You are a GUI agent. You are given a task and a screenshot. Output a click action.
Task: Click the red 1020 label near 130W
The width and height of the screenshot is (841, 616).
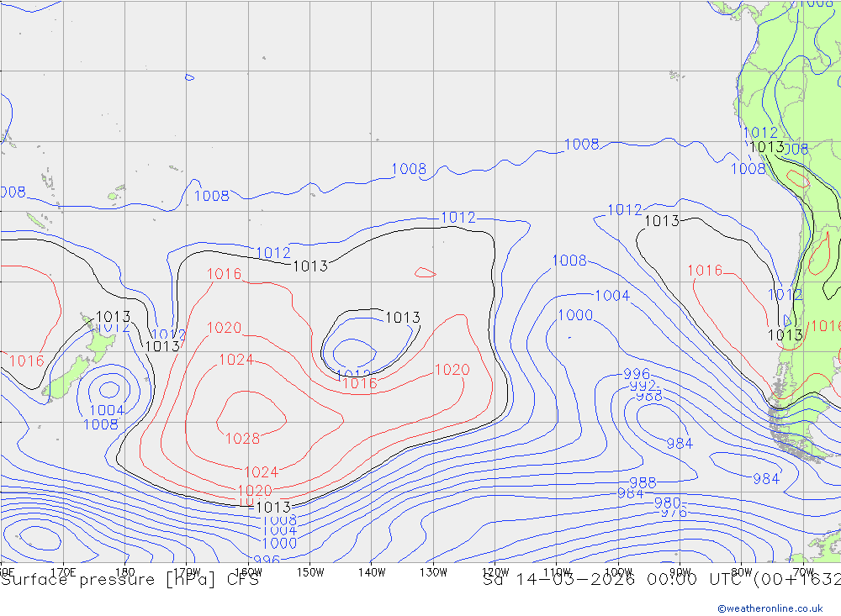tap(452, 370)
